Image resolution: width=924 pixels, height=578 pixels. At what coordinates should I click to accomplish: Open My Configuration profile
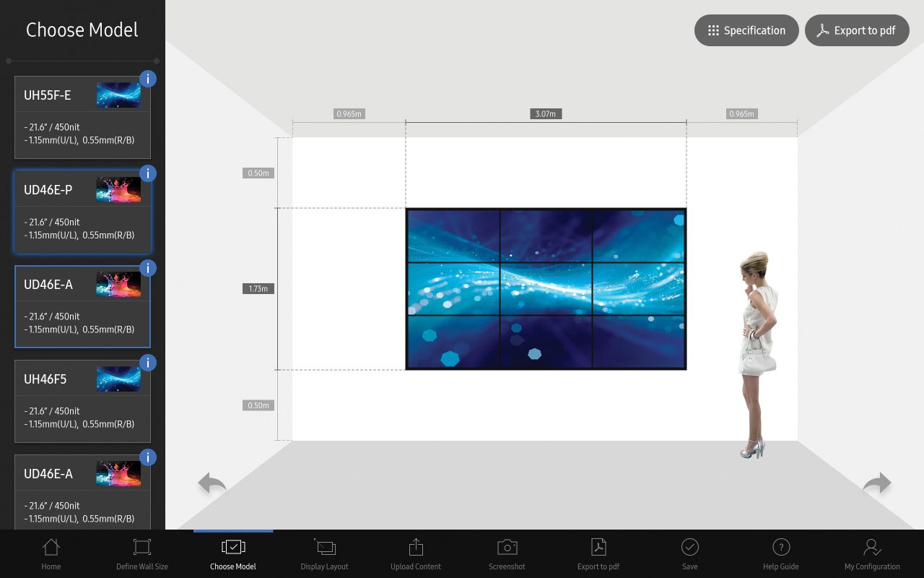(872, 553)
